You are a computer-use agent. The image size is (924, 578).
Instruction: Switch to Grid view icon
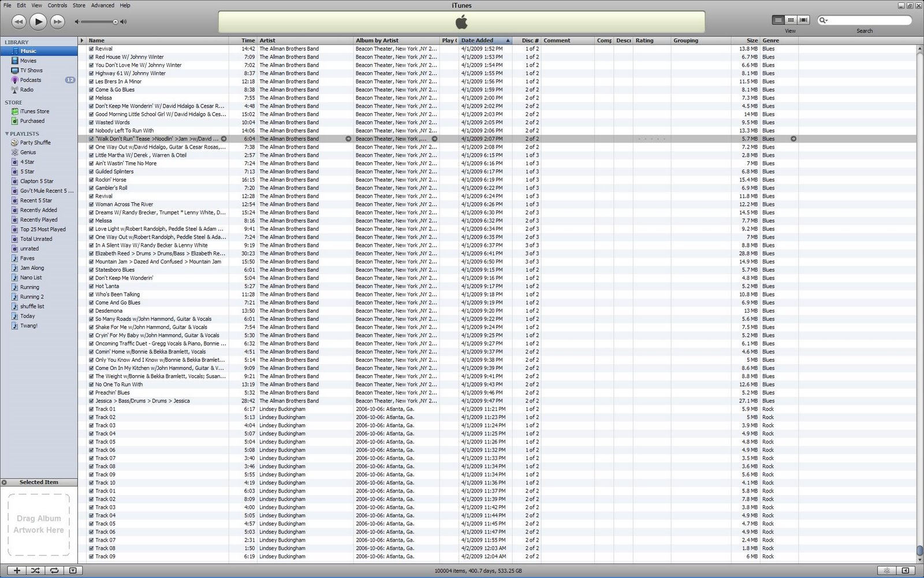click(791, 20)
